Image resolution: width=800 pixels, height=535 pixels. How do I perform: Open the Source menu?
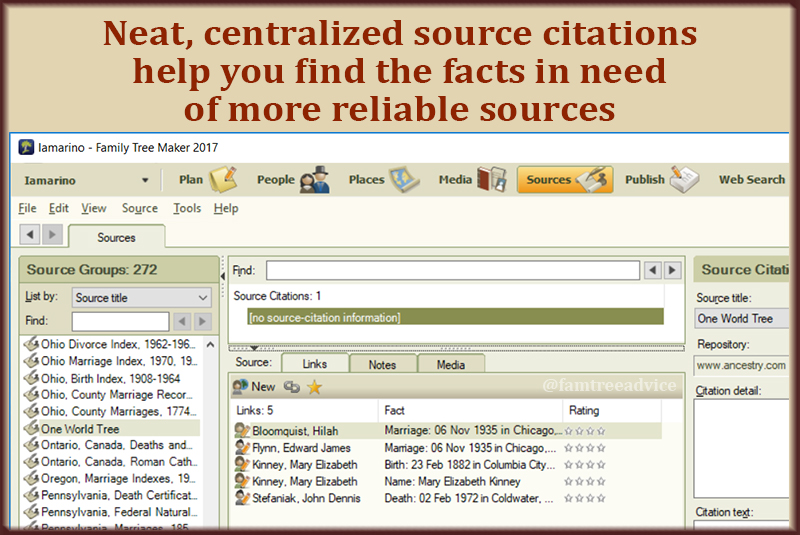[x=140, y=208]
